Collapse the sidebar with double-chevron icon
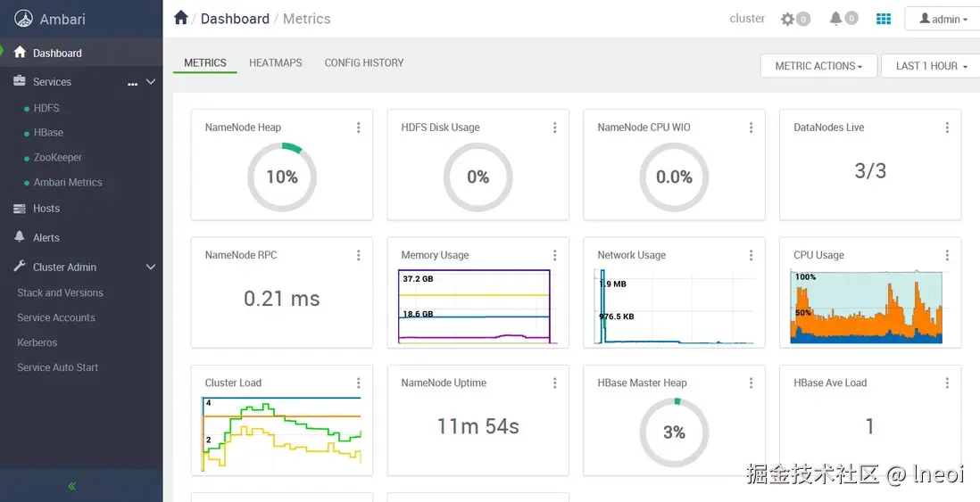980x502 pixels. [72, 486]
